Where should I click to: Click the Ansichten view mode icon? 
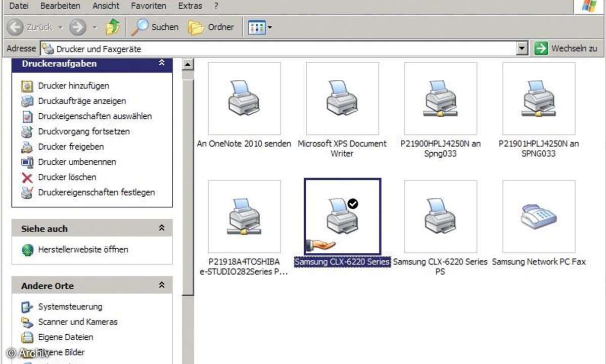[257, 27]
